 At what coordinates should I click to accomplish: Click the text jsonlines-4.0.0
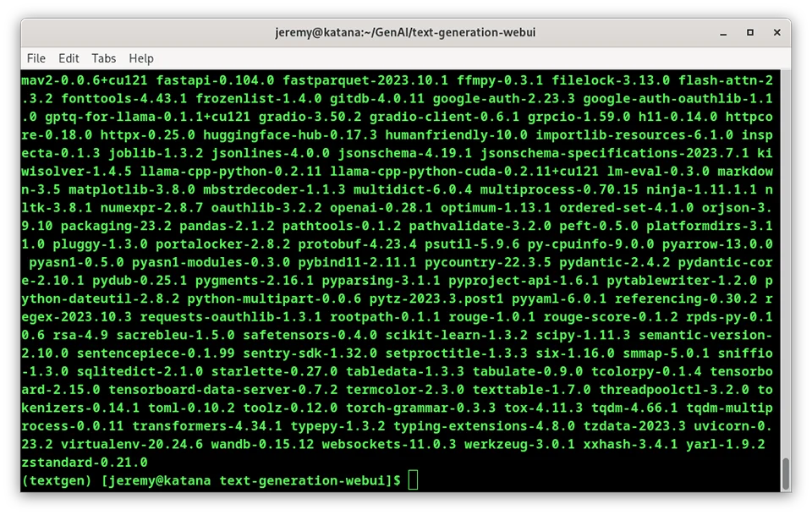[x=271, y=153]
